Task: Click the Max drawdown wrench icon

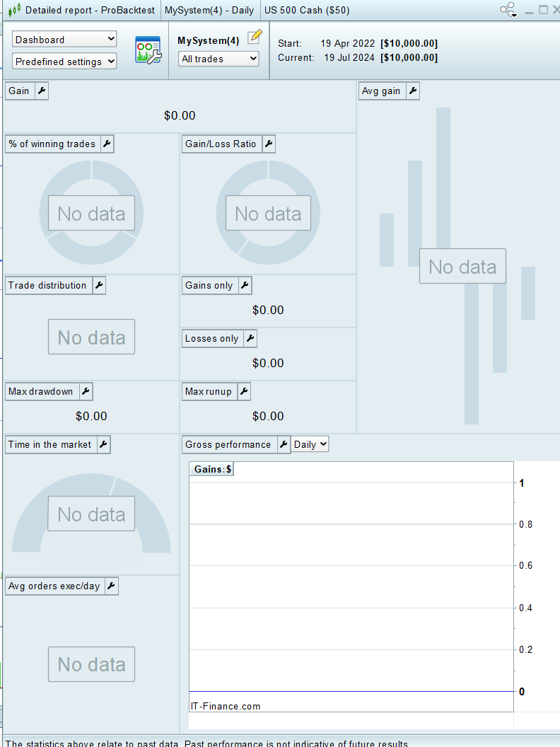Action: [84, 391]
